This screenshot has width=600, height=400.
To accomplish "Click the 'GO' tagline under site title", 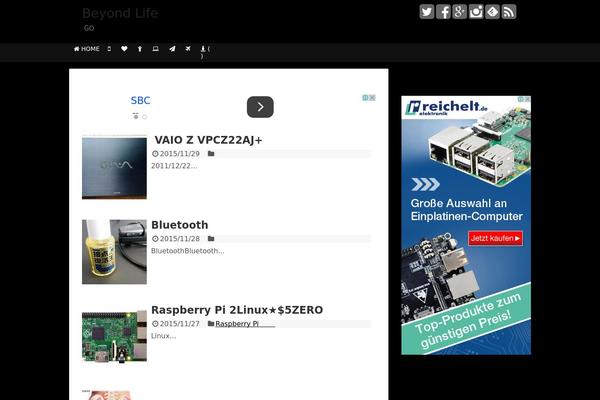I will click(x=89, y=28).
